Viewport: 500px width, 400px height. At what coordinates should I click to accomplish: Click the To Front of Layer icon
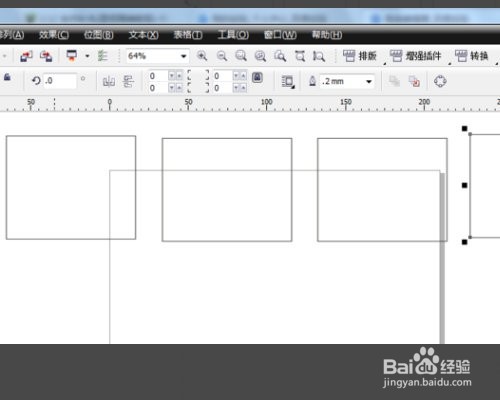click(394, 81)
